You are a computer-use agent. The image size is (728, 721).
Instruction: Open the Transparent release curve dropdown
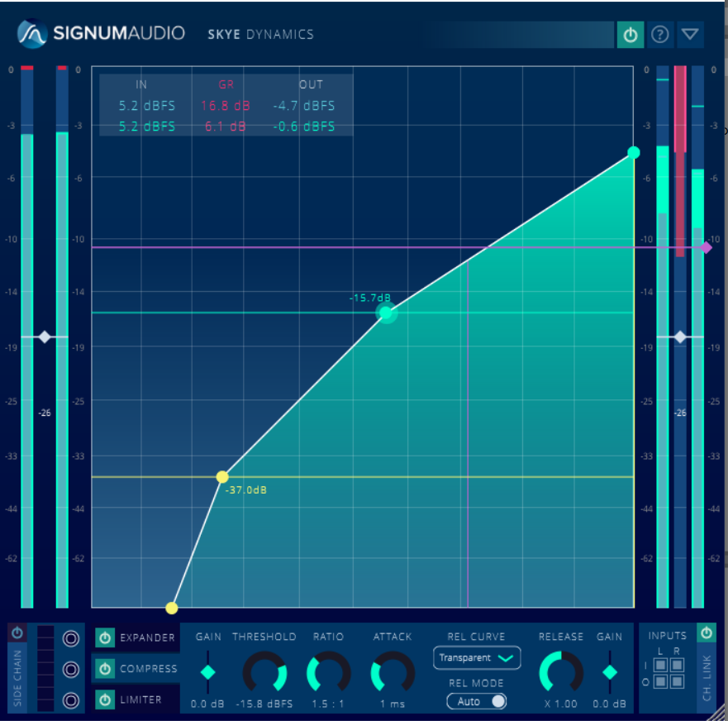[477, 657]
